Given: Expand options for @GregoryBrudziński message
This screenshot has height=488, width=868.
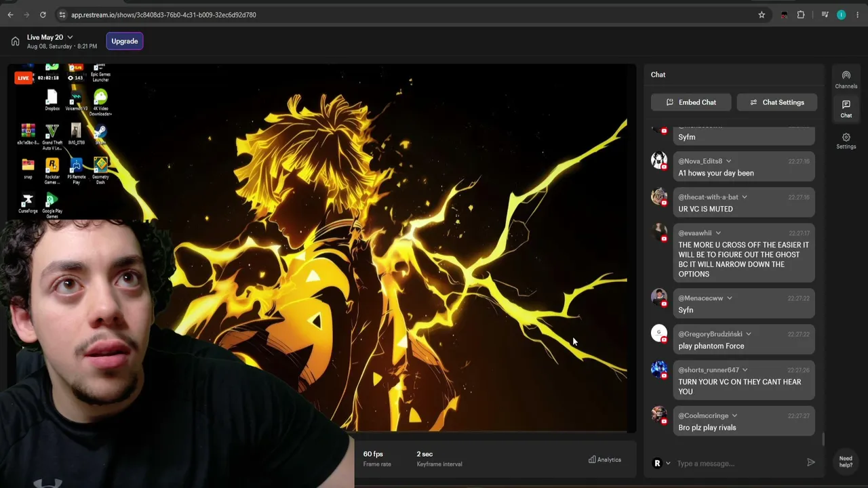Looking at the screenshot, I should 749,334.
